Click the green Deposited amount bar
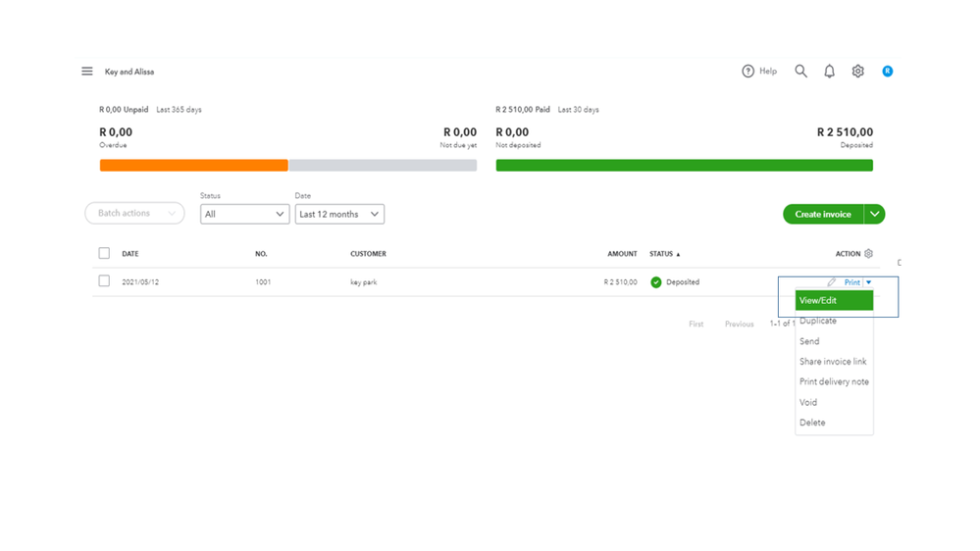980x551 pixels. click(x=684, y=166)
